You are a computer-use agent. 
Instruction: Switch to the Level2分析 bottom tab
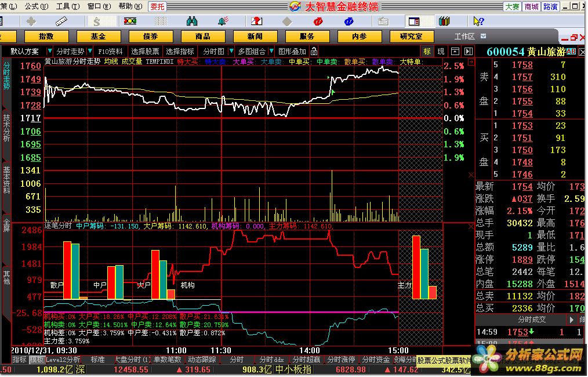(x=63, y=360)
